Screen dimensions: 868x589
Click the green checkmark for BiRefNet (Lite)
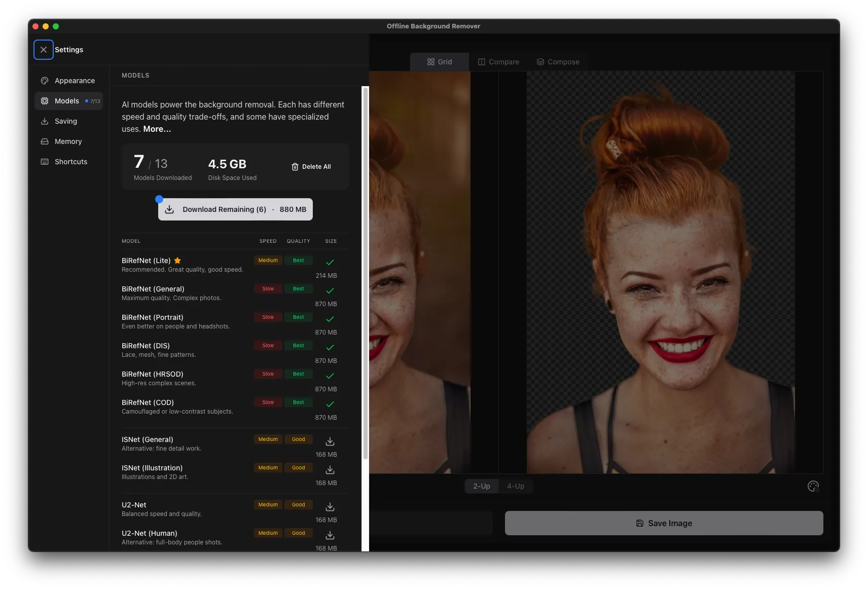coord(330,263)
